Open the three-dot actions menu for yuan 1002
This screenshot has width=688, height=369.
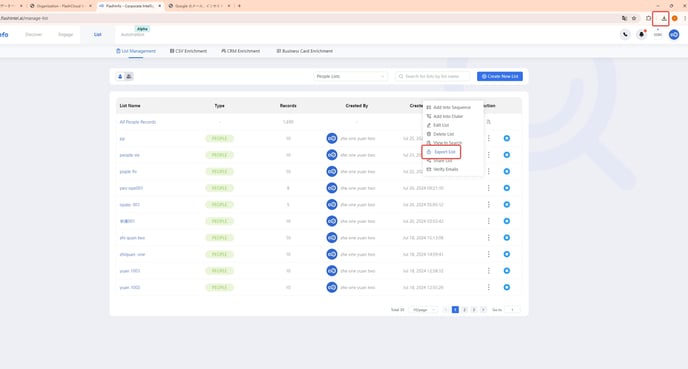tap(488, 287)
